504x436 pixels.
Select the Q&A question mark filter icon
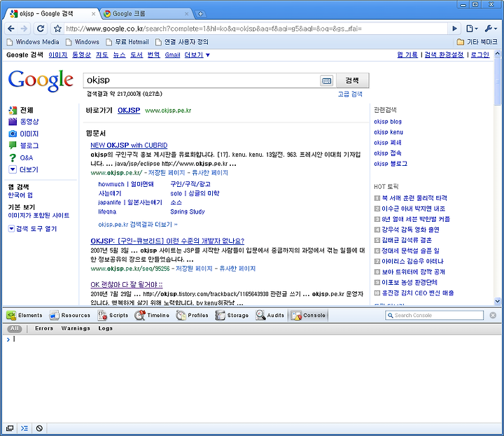coord(13,157)
